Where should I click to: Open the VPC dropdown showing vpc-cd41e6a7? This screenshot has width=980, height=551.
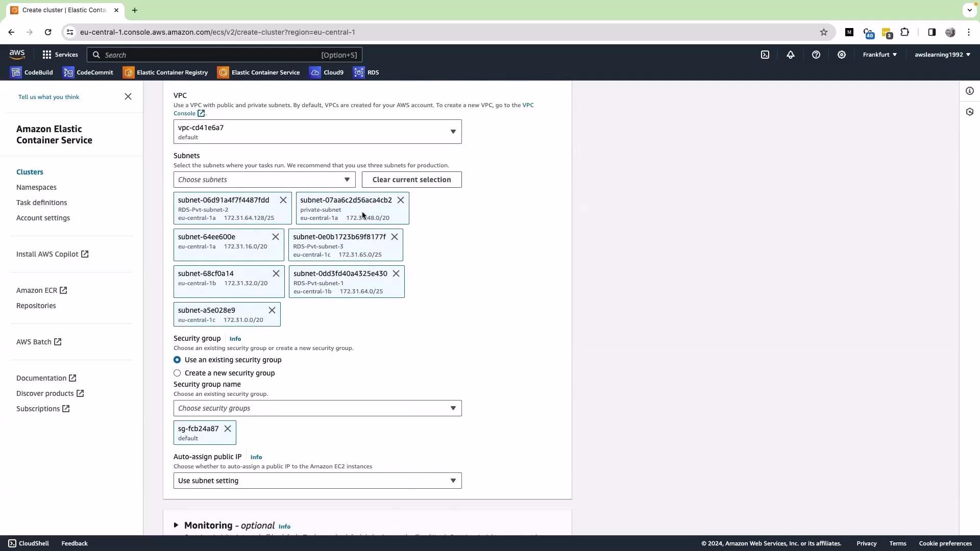point(317,132)
